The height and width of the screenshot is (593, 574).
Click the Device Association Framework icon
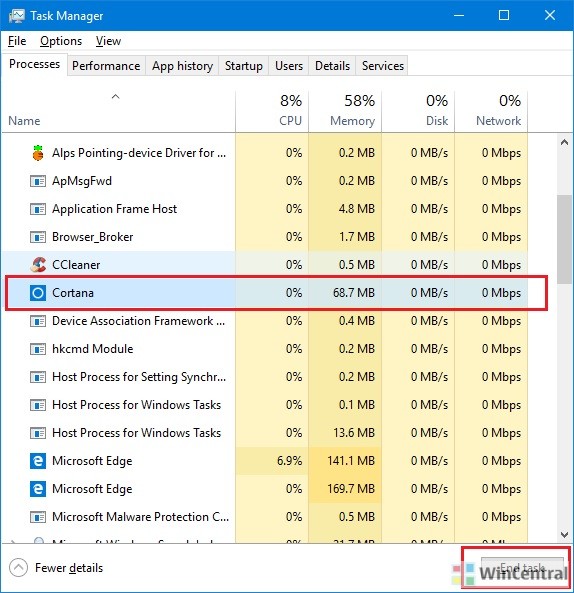(38, 321)
